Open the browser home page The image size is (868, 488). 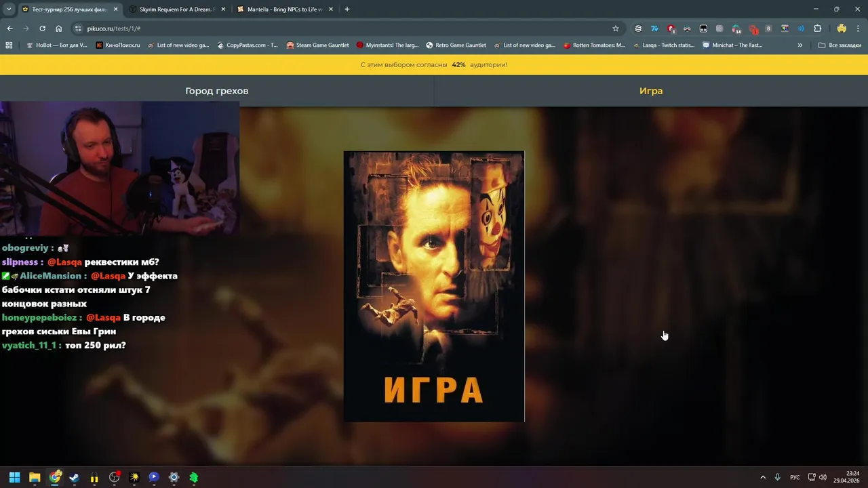click(x=59, y=28)
